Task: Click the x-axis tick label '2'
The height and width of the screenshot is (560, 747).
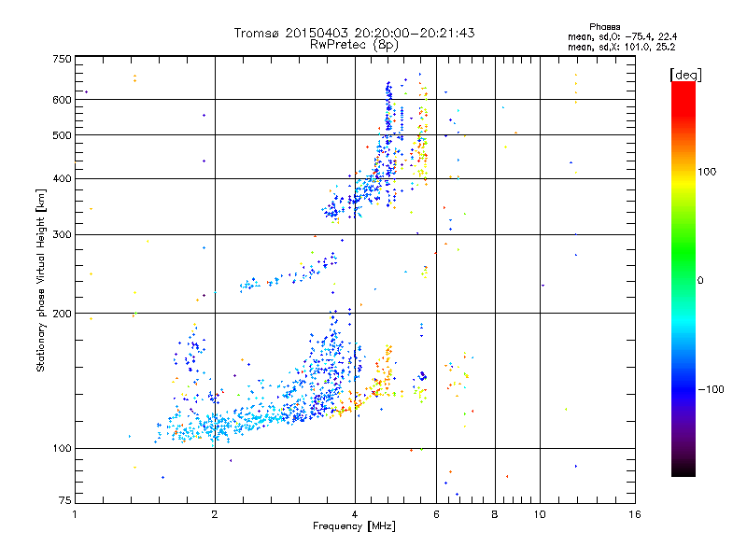Action: pos(215,514)
